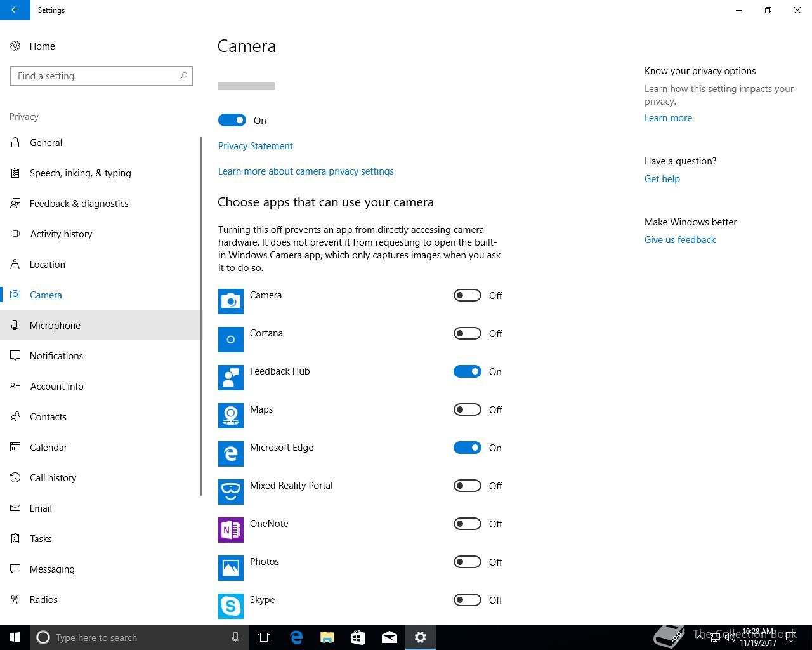Enable camera access for Camera app
Image resolution: width=812 pixels, height=650 pixels.
coord(468,295)
